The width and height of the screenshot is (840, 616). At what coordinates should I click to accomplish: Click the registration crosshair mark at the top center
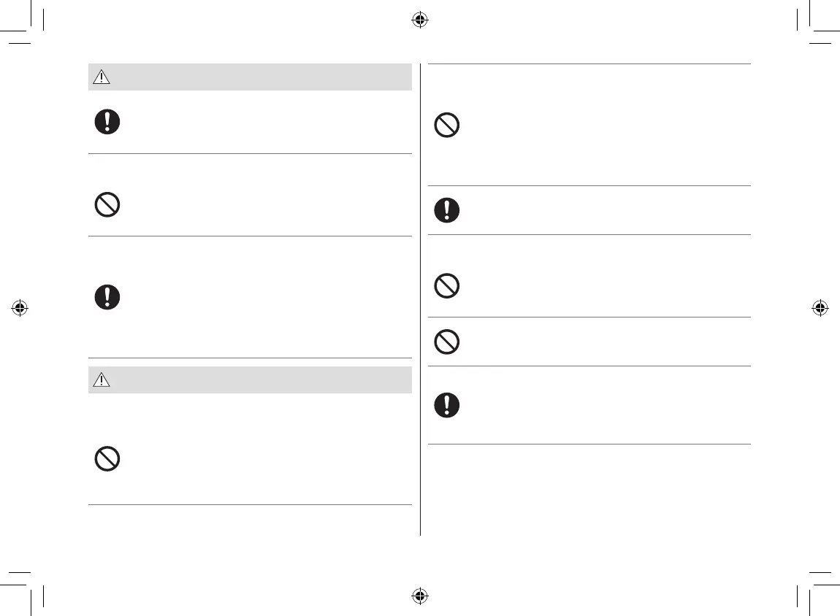419,20
